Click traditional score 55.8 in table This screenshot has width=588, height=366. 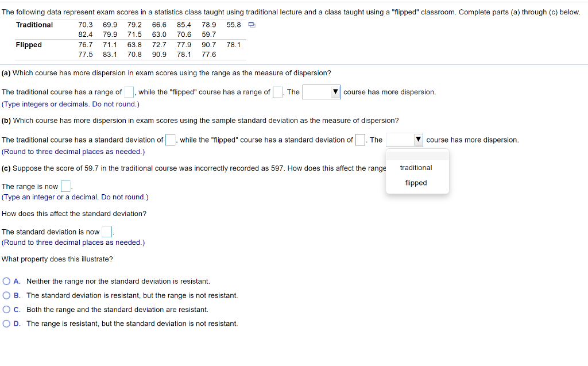234,25
